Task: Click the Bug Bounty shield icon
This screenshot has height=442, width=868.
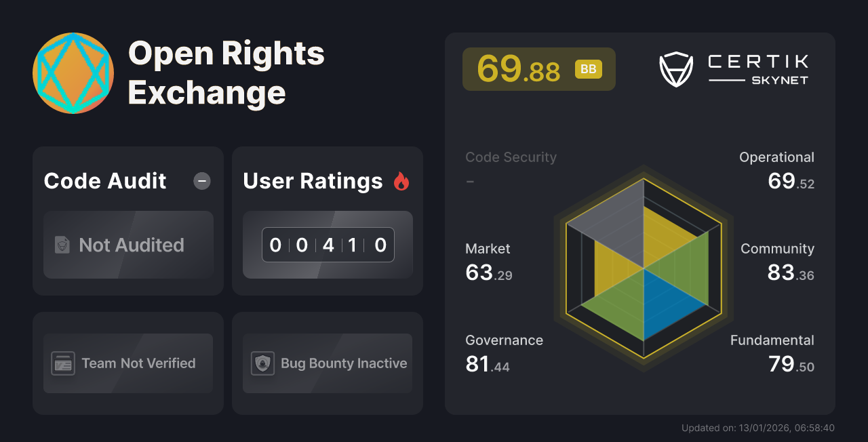Action: 262,363
